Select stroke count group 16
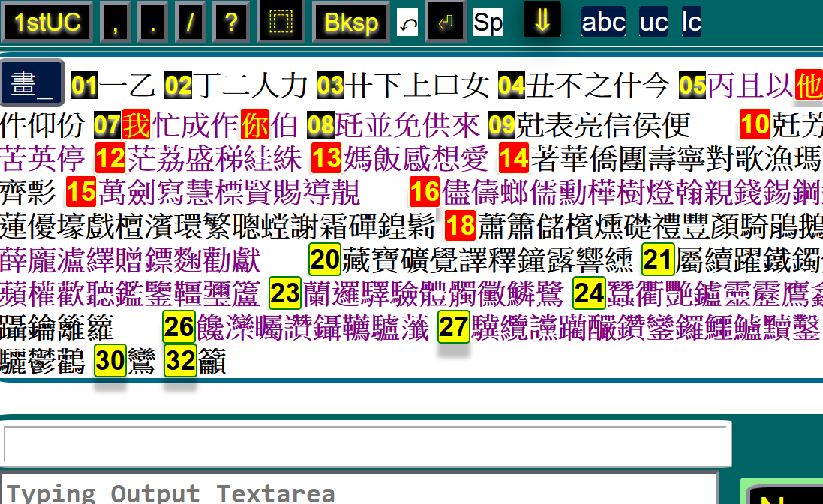The height and width of the screenshot is (504, 823). [x=425, y=192]
